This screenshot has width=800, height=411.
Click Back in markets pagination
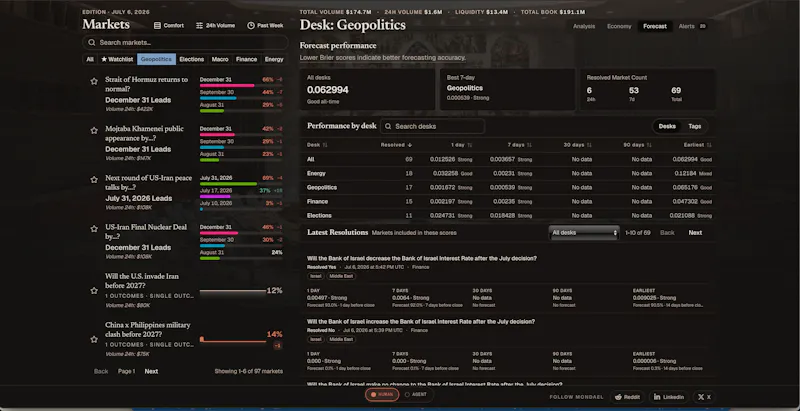pos(101,371)
